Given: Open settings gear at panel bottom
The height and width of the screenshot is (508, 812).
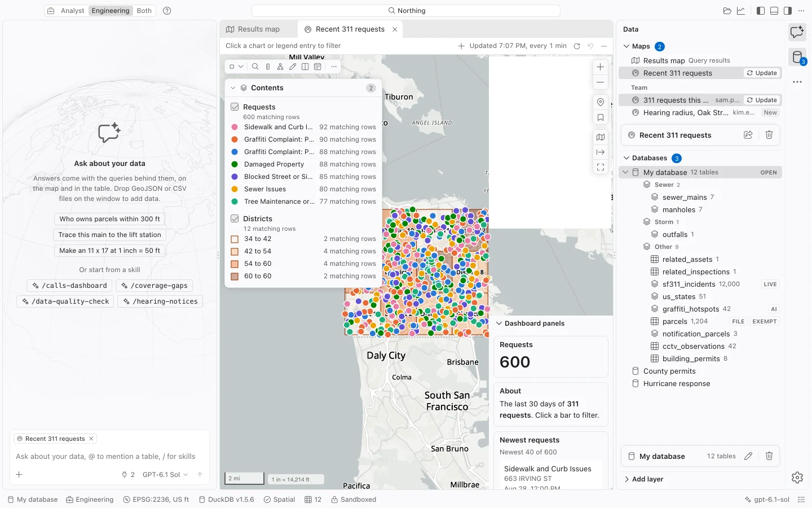Looking at the screenshot, I should tap(797, 478).
